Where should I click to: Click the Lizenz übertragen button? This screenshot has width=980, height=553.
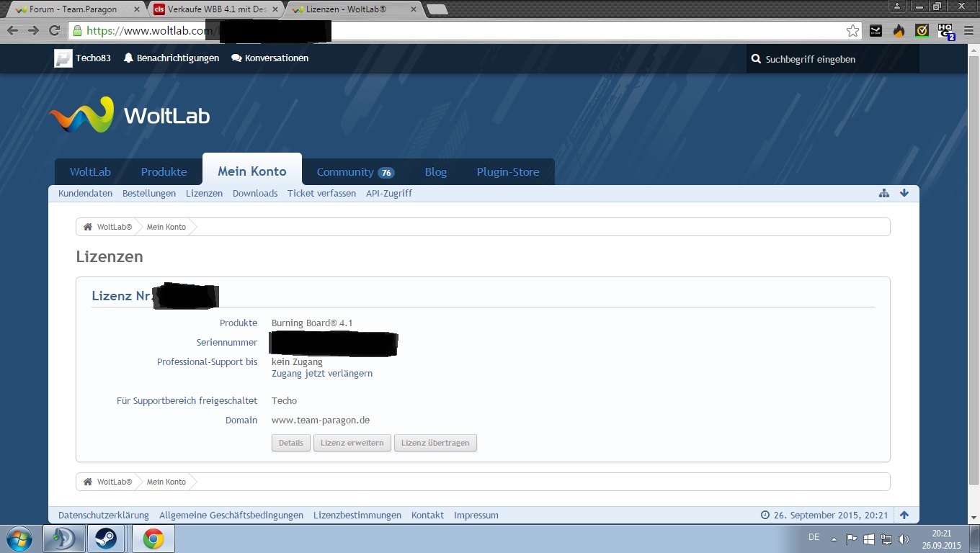[x=435, y=443]
